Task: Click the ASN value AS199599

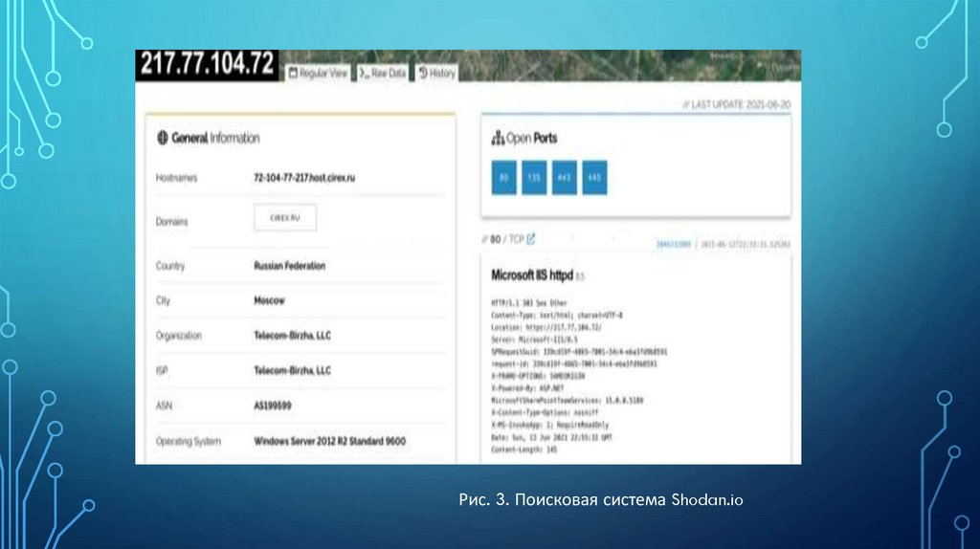Action: (273, 406)
